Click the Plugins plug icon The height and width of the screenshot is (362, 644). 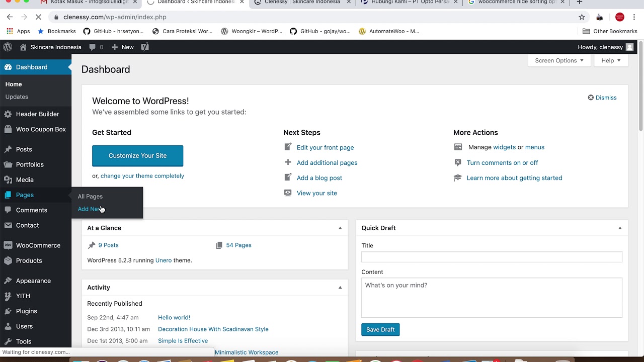[8, 311]
